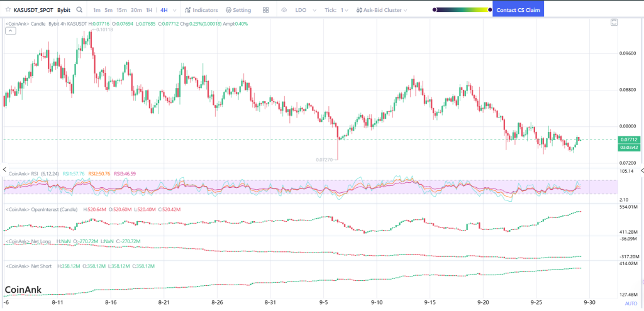
Task: Favorite KASUSDT_SPOT with the star icon
Action: 8,10
